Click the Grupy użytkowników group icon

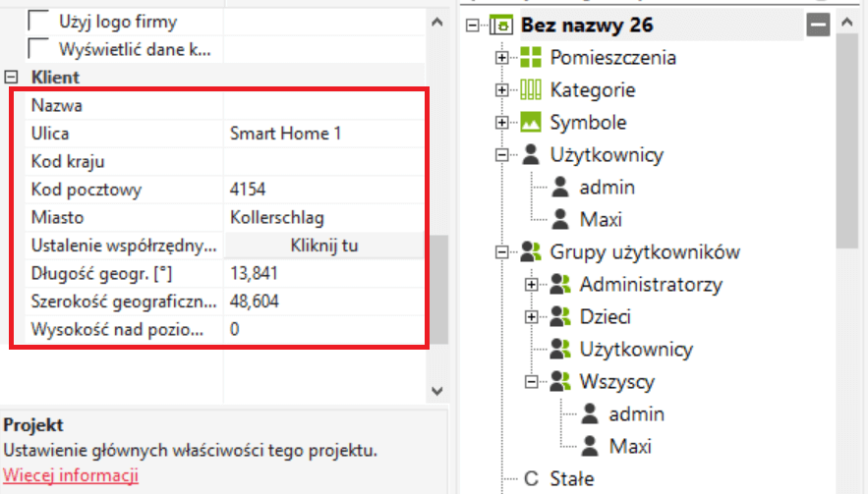pos(531,251)
